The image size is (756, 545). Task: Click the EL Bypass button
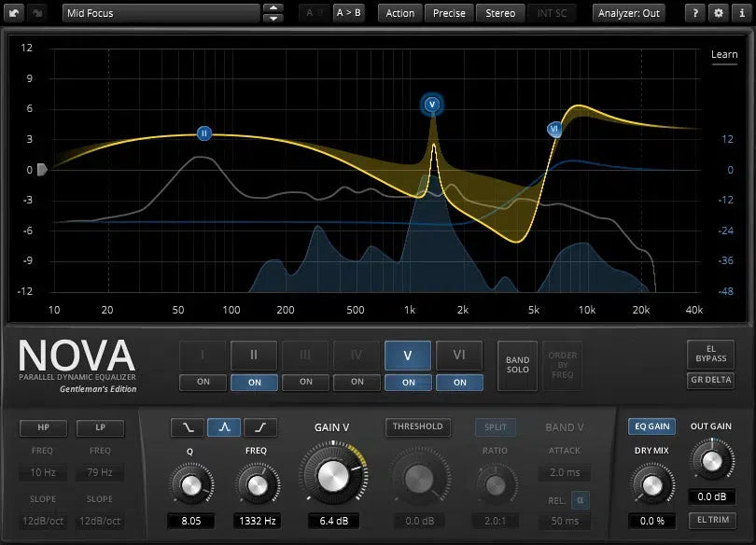pos(710,353)
